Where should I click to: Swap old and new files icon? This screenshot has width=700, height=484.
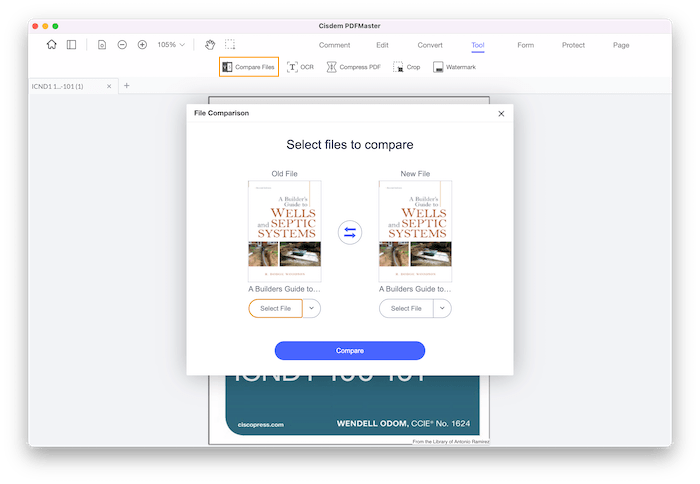(350, 232)
